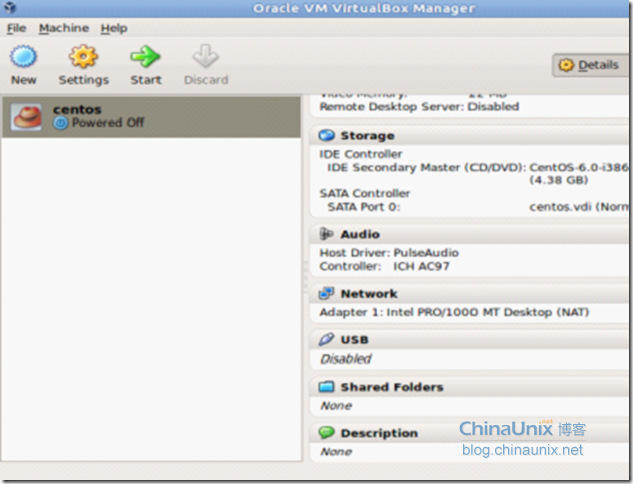Click 'None' under Description

tap(336, 452)
